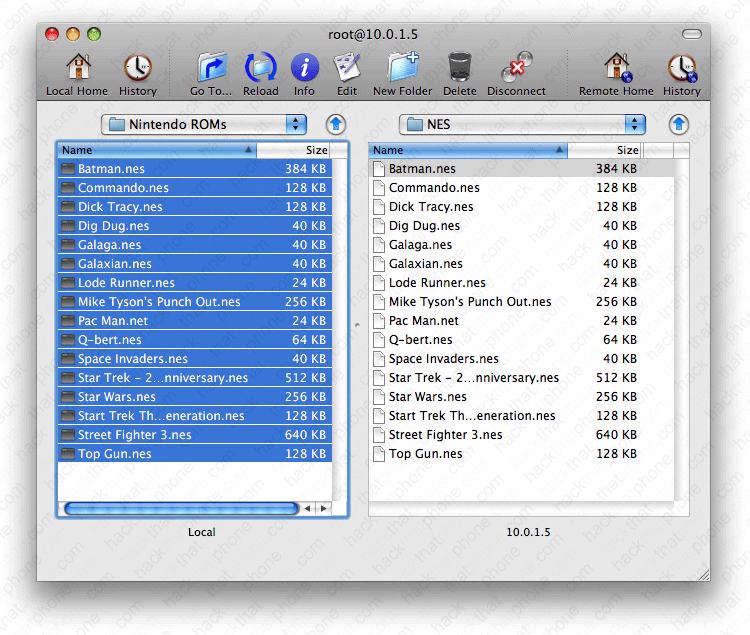Screen dimensions: 750x635
Task: Select local file Street Fighter 3.nes
Action: (134, 435)
